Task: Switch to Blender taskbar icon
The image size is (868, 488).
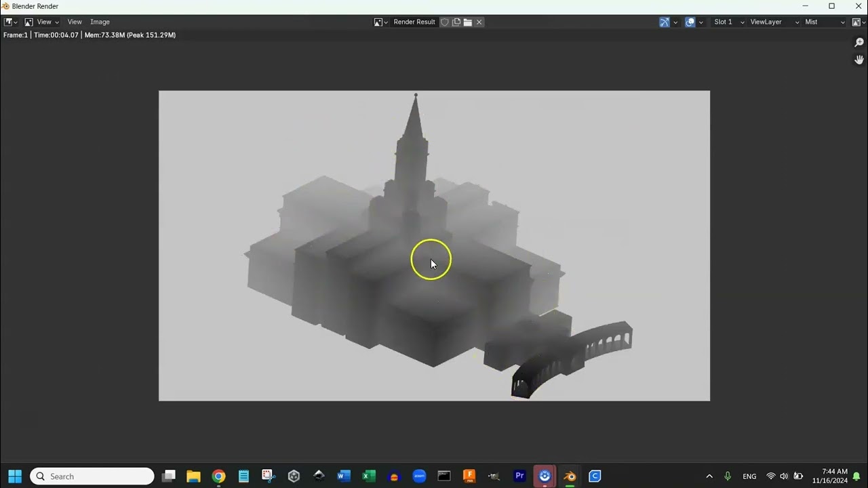Action: (570, 476)
